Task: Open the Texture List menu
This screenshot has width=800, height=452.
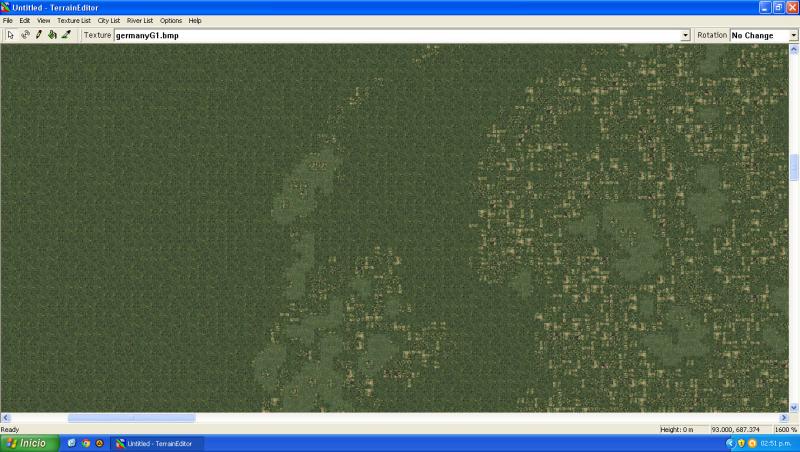Action: click(73, 20)
